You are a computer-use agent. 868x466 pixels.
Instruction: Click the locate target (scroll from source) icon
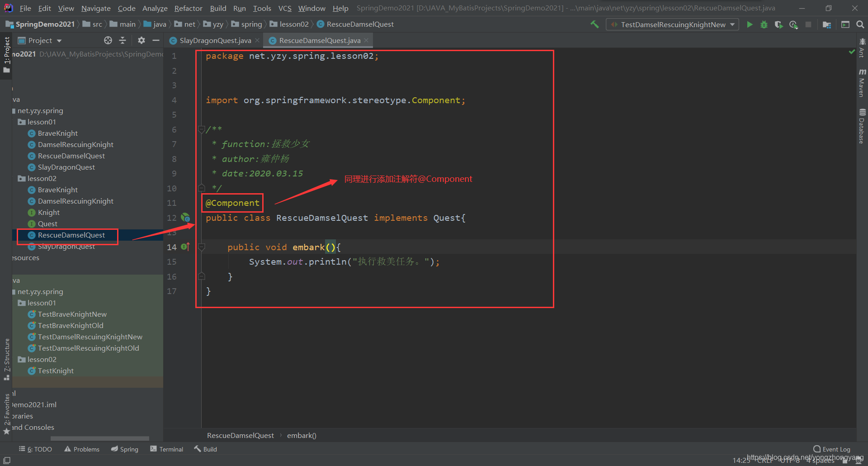[108, 40]
